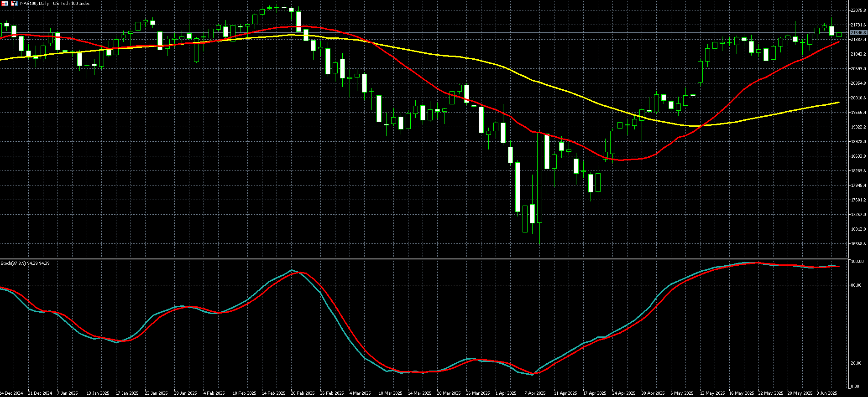
Task: Click the 28 May 2025 date label
Action: tap(800, 393)
